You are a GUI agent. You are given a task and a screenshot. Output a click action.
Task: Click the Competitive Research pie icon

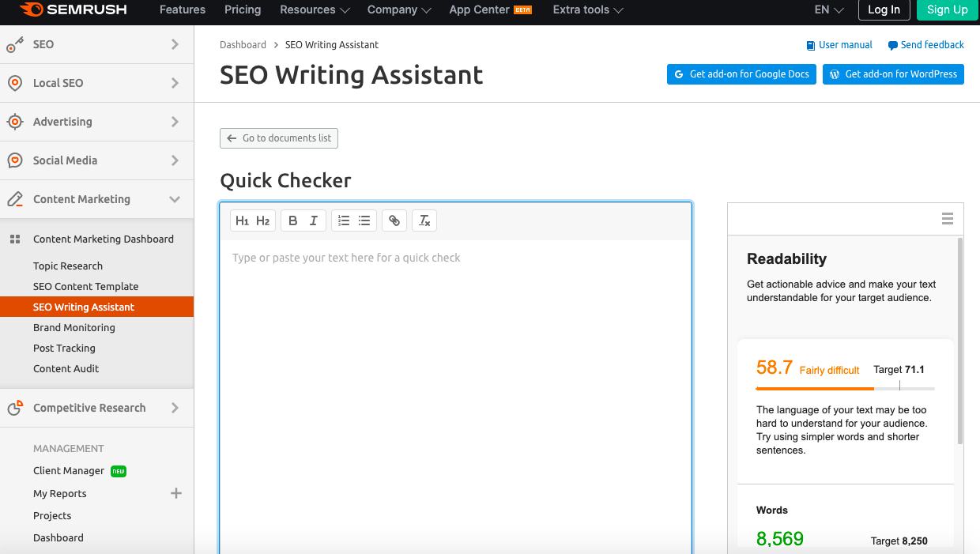click(x=15, y=408)
